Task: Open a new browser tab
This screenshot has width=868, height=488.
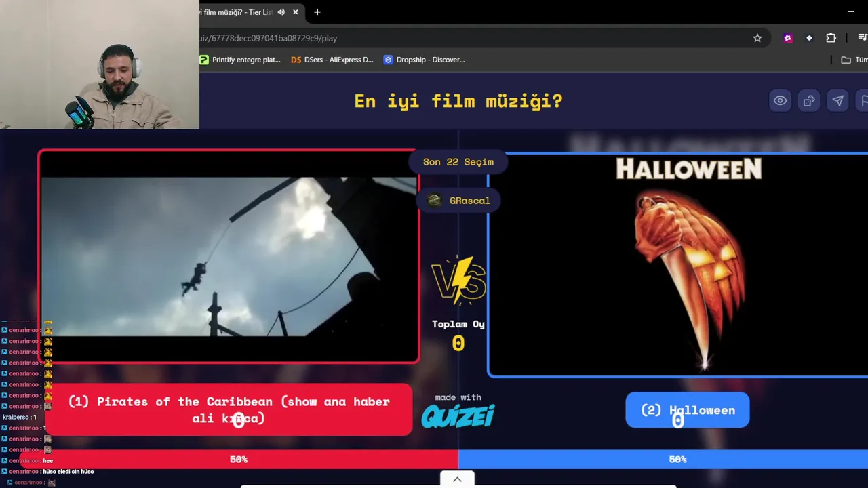Action: point(317,12)
